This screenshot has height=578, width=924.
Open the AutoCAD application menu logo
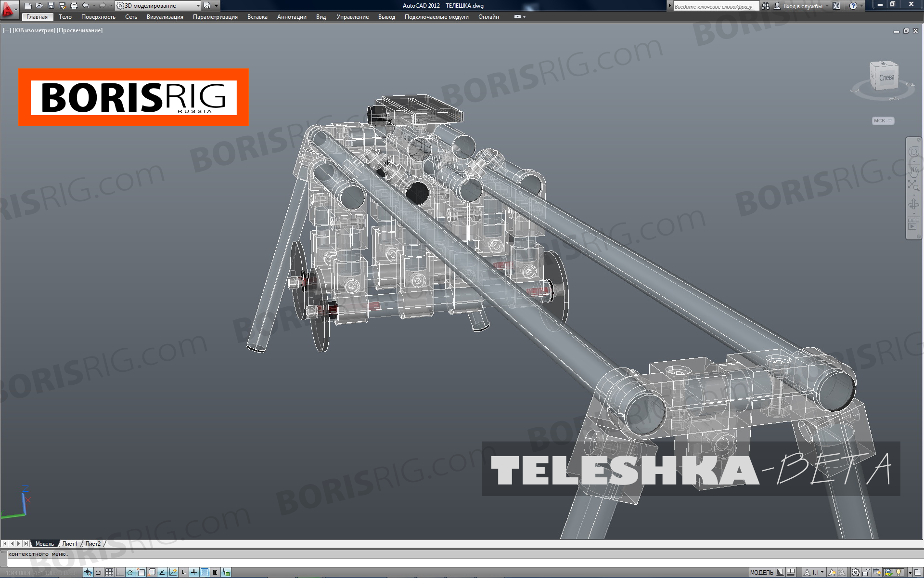[9, 10]
